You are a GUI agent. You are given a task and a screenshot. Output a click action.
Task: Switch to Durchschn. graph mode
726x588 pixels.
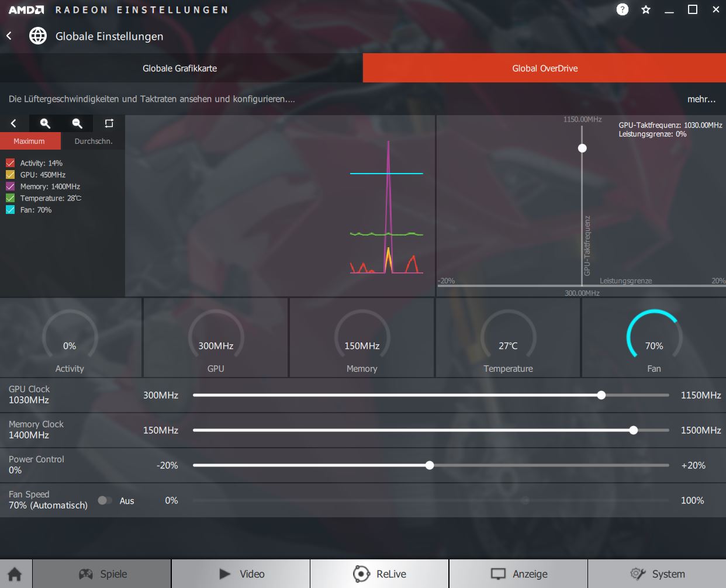(x=93, y=141)
